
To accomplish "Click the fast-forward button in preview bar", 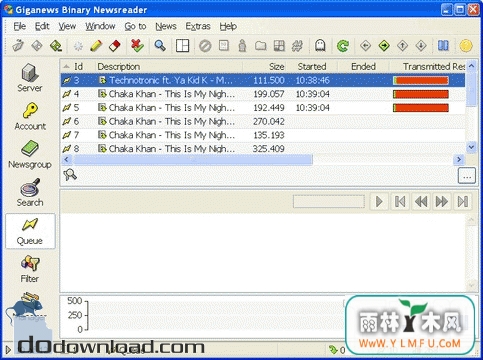I will 442,201.
